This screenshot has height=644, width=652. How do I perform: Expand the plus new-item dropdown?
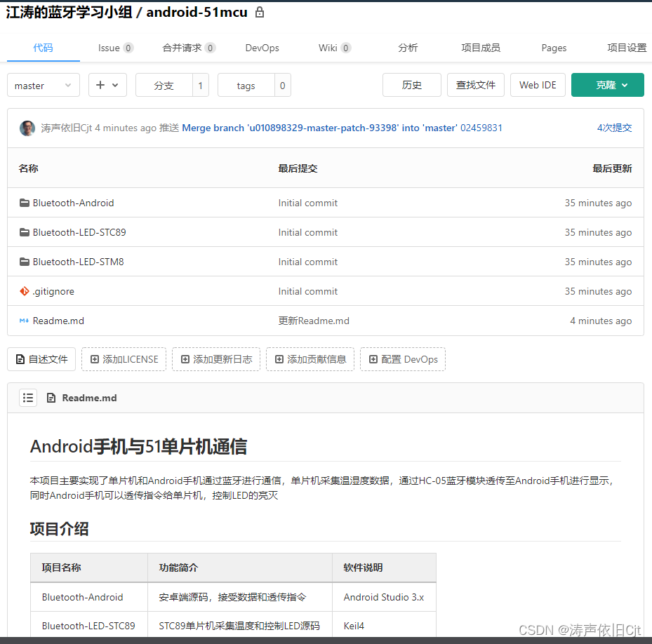click(107, 85)
